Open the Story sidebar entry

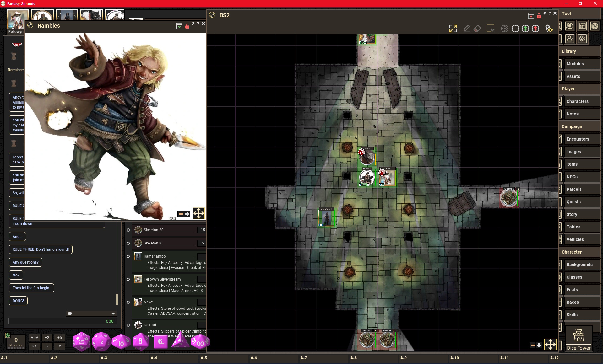click(582, 214)
